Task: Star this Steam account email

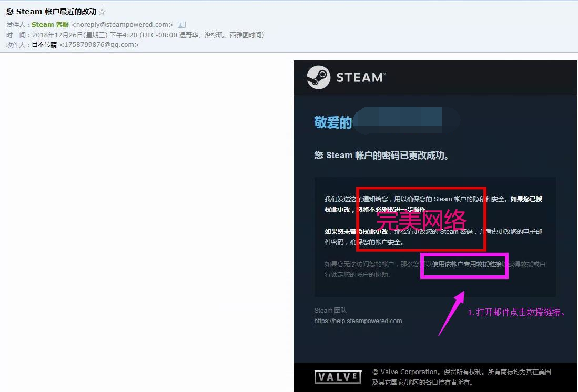Action: [102, 12]
